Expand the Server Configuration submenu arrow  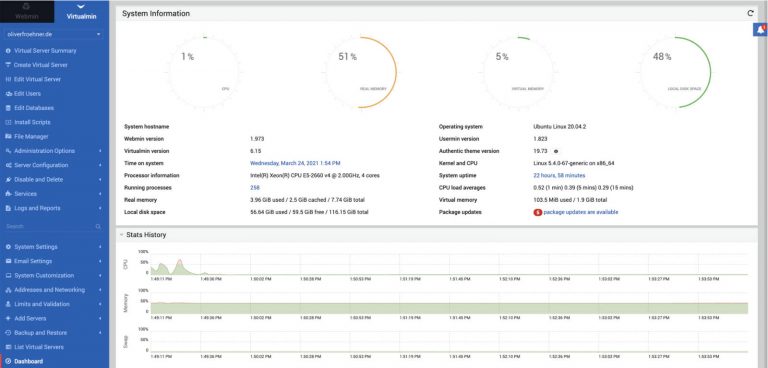(x=100, y=165)
